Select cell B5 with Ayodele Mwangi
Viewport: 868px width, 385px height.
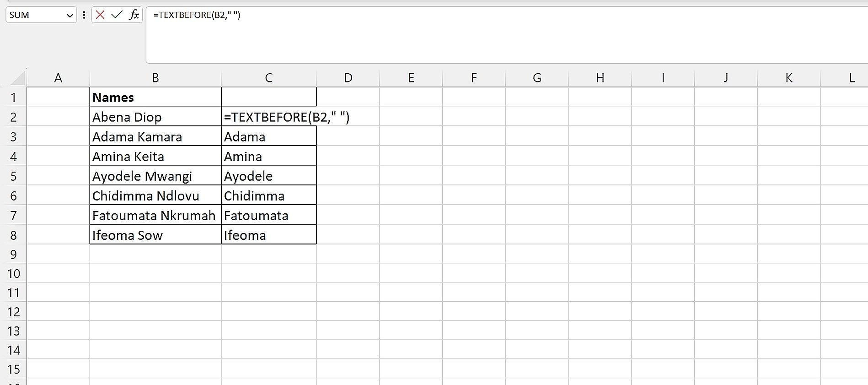(x=155, y=176)
